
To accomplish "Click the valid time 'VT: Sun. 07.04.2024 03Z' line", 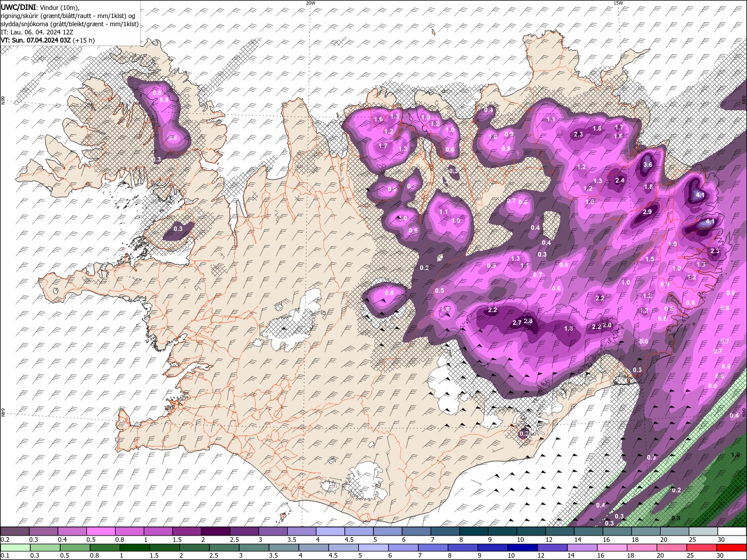I will point(36,40).
